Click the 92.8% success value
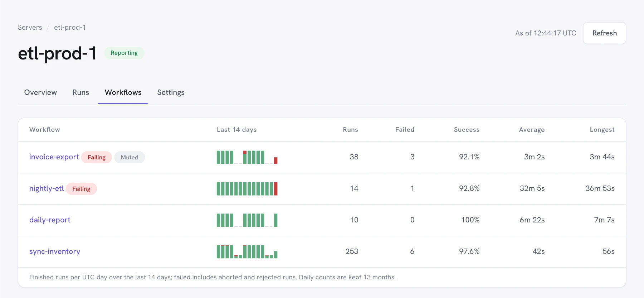 coord(469,188)
